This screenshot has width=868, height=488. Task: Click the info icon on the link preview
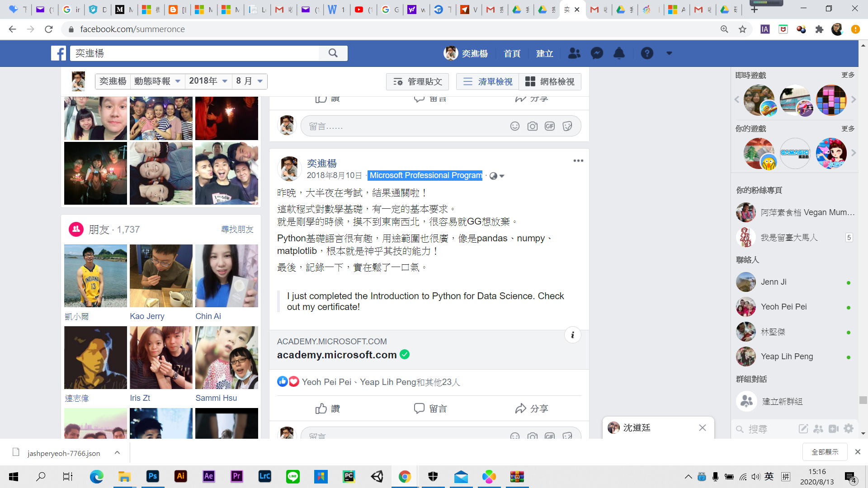(572, 335)
